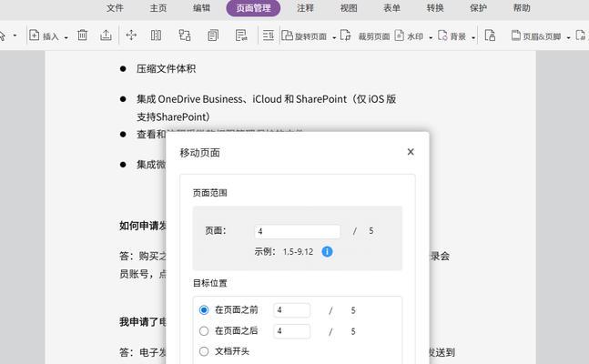Click the 页眉&页脚 toolbar label
Screen dimensions: 589x364
tap(542, 36)
